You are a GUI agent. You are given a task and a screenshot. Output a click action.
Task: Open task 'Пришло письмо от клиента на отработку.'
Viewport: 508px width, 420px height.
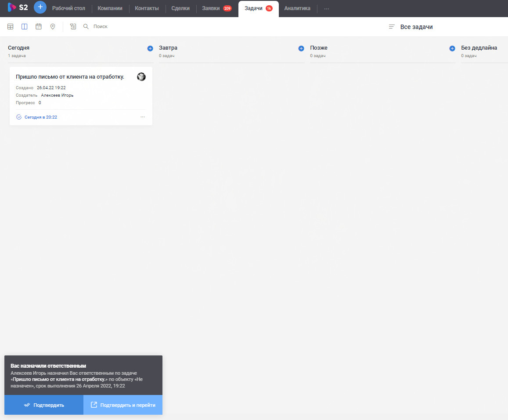[70, 77]
